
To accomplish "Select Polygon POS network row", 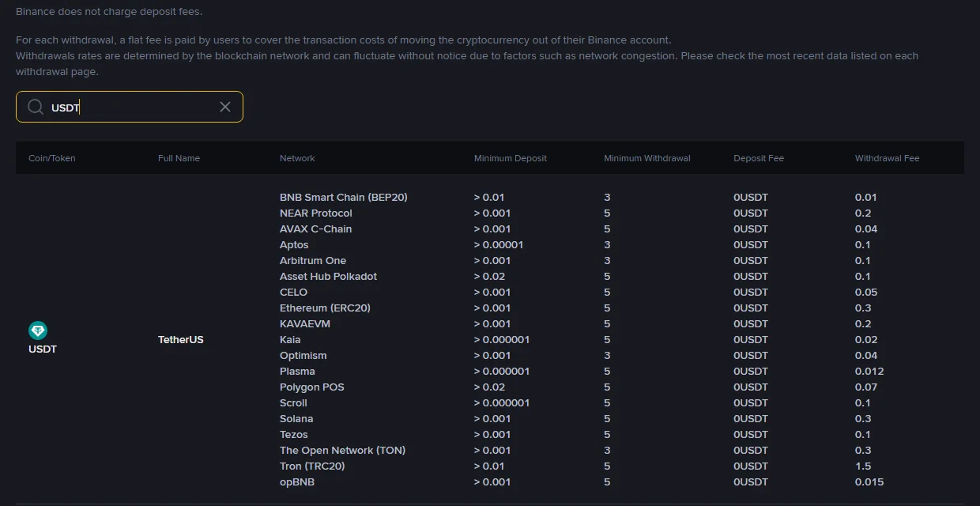I will [312, 387].
